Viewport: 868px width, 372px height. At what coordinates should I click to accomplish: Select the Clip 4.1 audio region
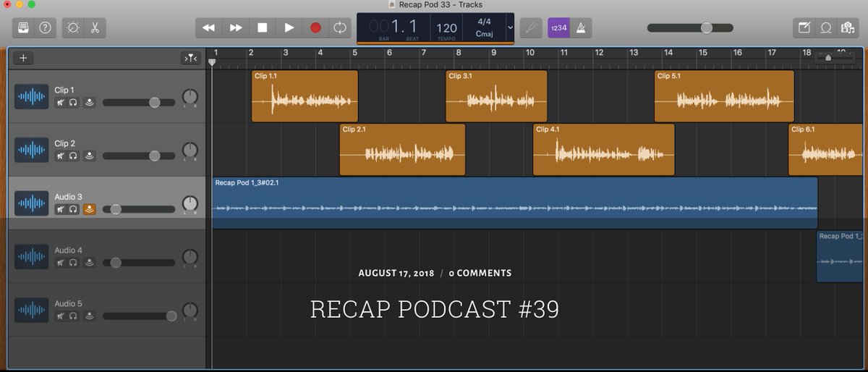click(603, 150)
